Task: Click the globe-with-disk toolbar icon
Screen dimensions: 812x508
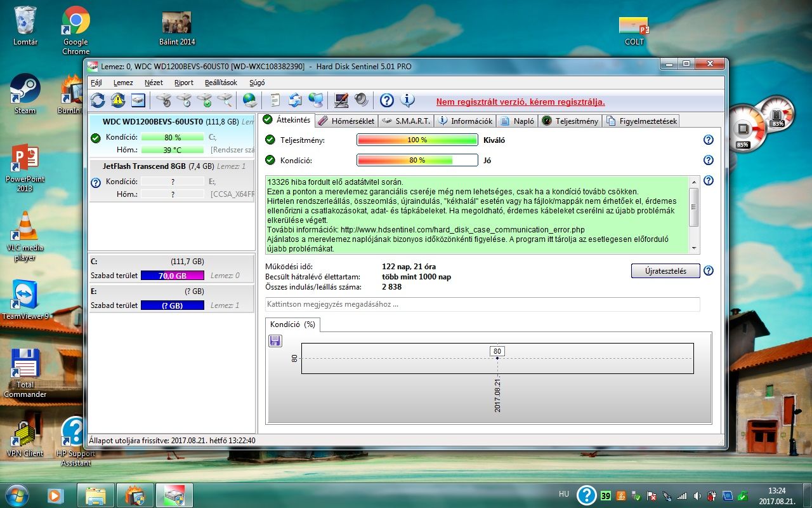Action: pyautogui.click(x=250, y=100)
